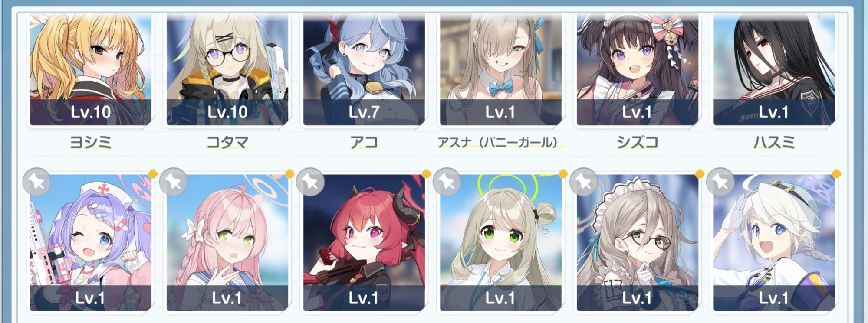Click pin icon on maid with glasses card
The width and height of the screenshot is (868, 323).
(584, 182)
